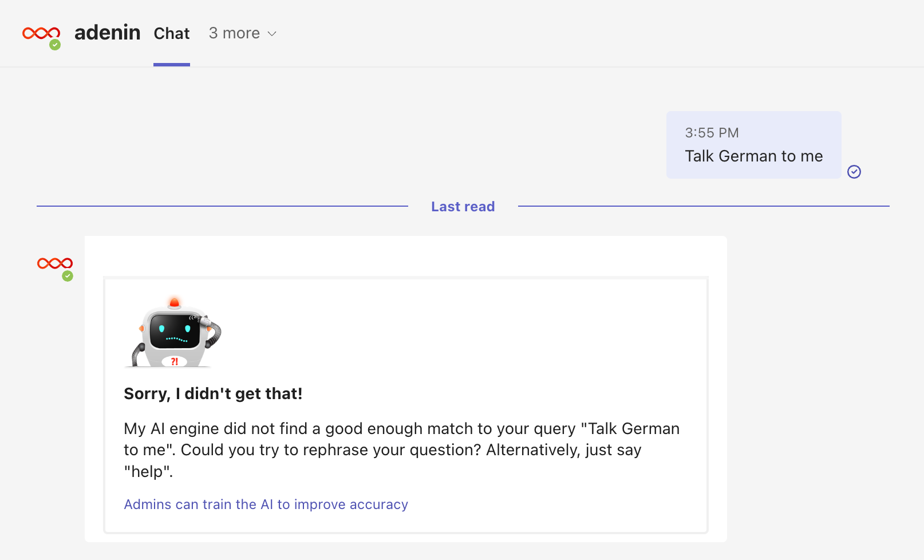Click the "?!" badge on the robot
This screenshot has height=560, width=924.
174,361
